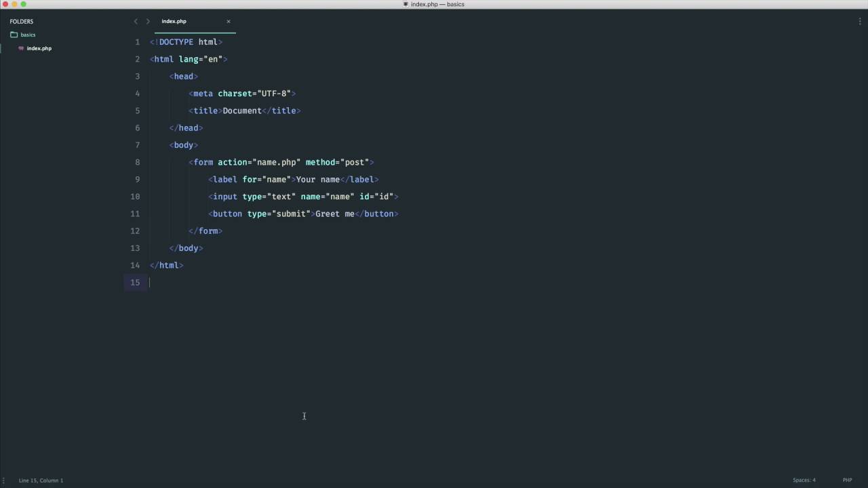The height and width of the screenshot is (488, 868).
Task: Click the method="post" attribute
Action: (x=337, y=162)
